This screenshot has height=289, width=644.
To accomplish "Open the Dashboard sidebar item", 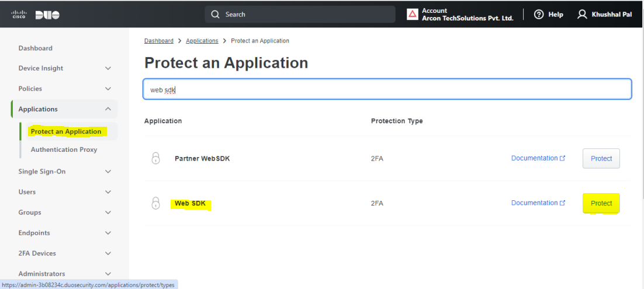I will click(35, 48).
